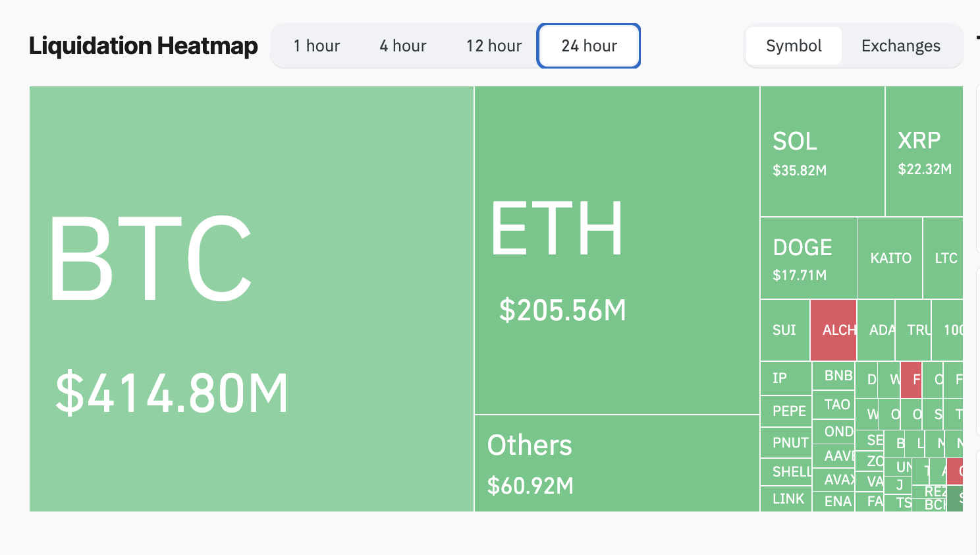Reselect the 24 hour timeframe
The width and height of the screenshot is (980, 555).
pyautogui.click(x=588, y=45)
